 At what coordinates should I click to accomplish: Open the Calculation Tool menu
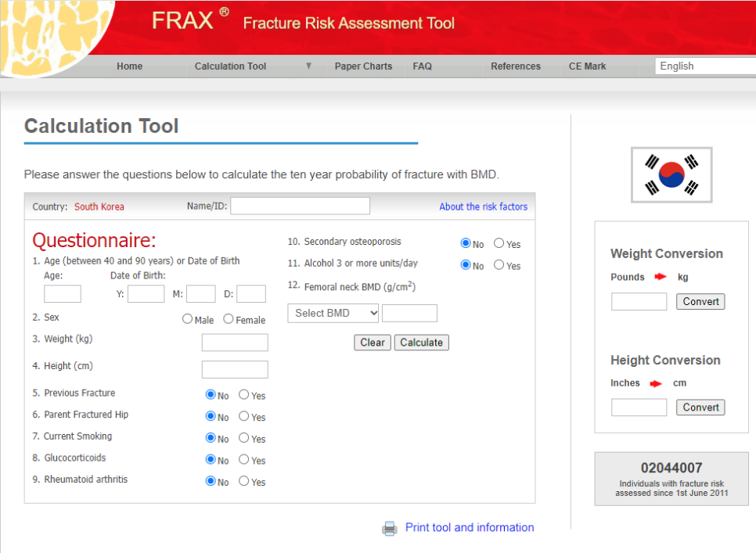(230, 66)
